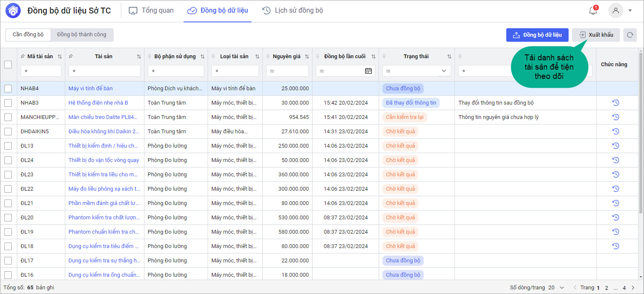This screenshot has width=644, height=294.
Task: Click the home logo icon
Action: (x=13, y=11)
